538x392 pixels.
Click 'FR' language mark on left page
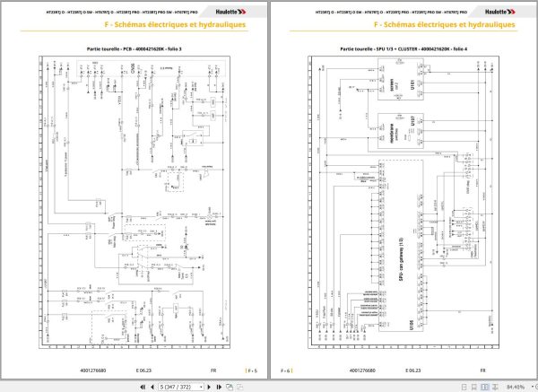click(213, 370)
